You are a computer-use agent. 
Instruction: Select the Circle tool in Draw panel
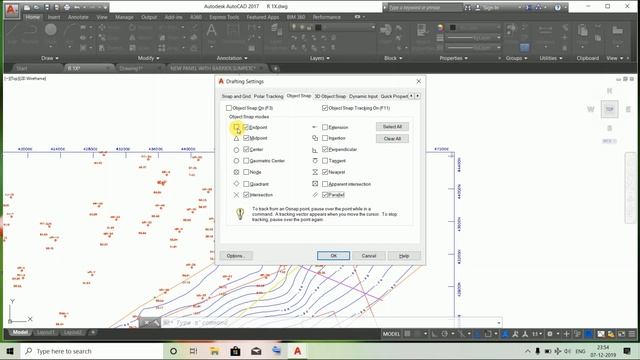click(x=51, y=30)
